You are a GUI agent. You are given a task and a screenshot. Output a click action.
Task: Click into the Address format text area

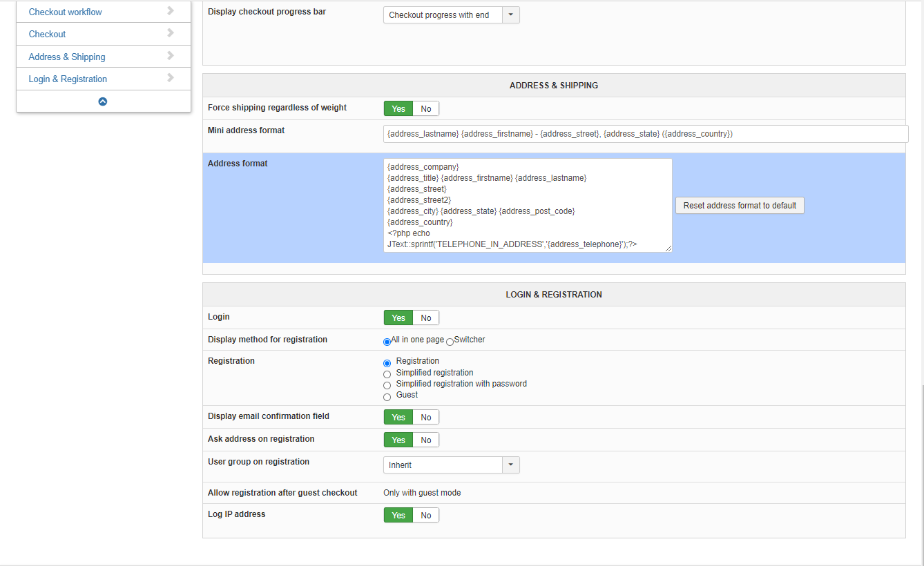tap(528, 206)
